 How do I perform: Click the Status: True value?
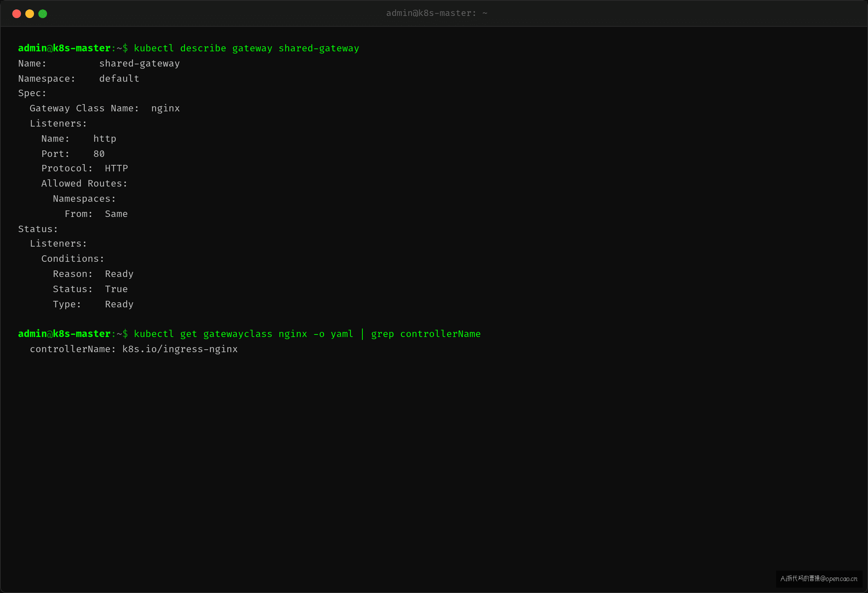tap(116, 289)
